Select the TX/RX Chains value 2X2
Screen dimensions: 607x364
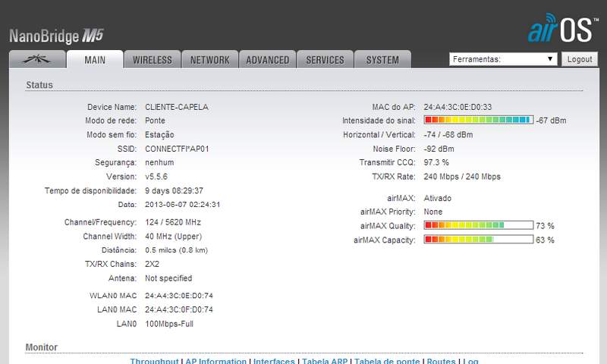click(x=153, y=264)
